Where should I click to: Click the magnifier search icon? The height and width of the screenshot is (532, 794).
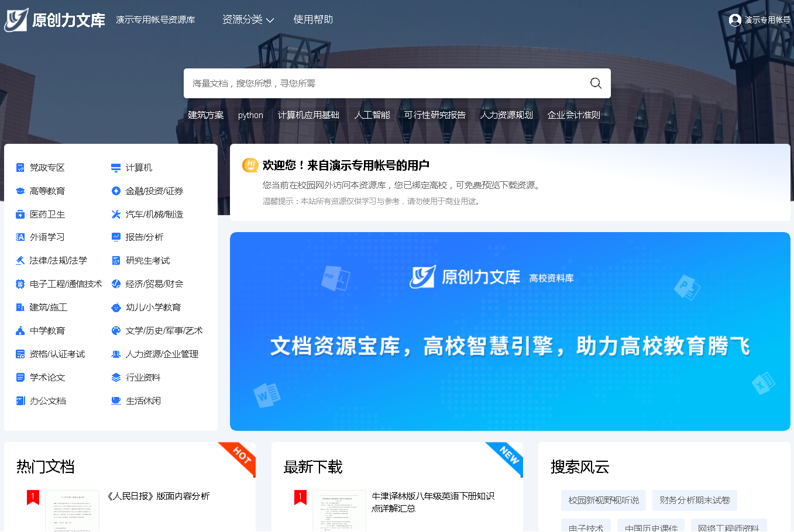click(x=596, y=83)
